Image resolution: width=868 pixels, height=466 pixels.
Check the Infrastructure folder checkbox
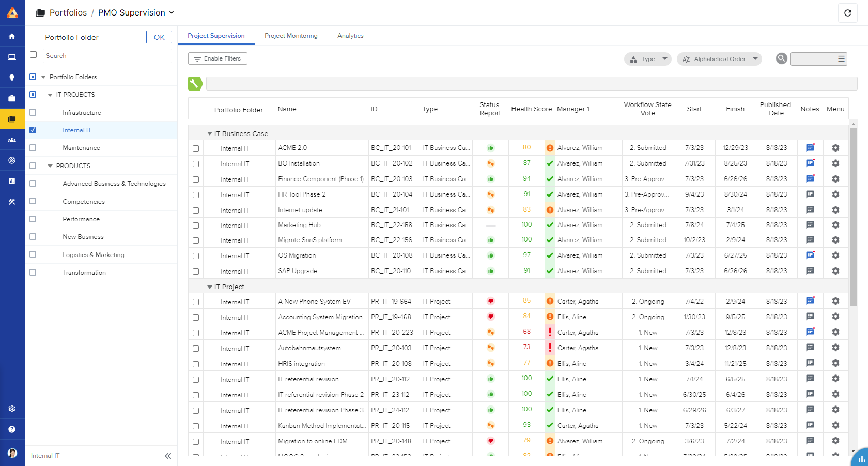pyautogui.click(x=33, y=112)
